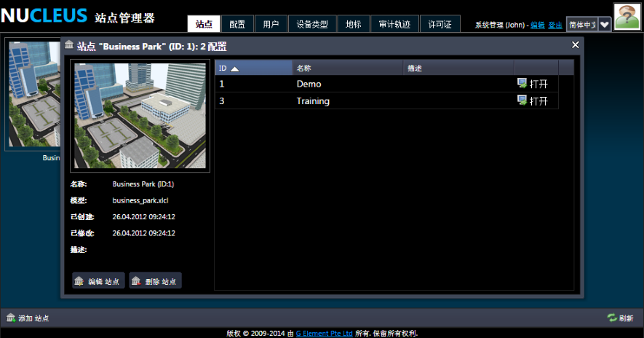Image resolution: width=644 pixels, height=338 pixels.
Task: Click the building icon in the dialog title
Action: pyautogui.click(x=69, y=45)
